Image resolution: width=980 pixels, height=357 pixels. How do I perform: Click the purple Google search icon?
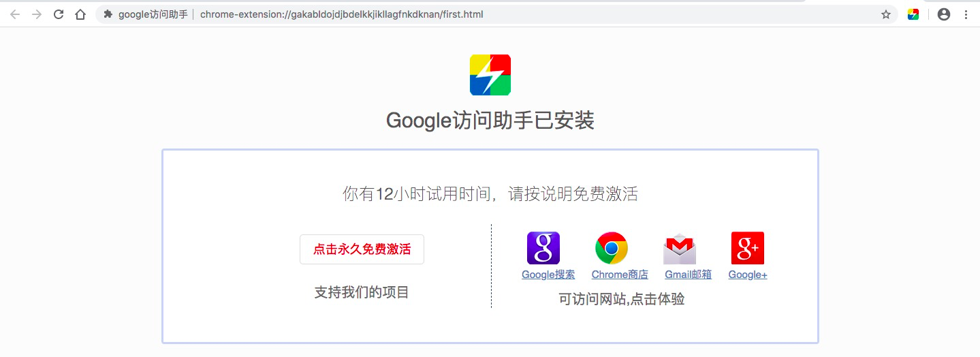pos(543,248)
